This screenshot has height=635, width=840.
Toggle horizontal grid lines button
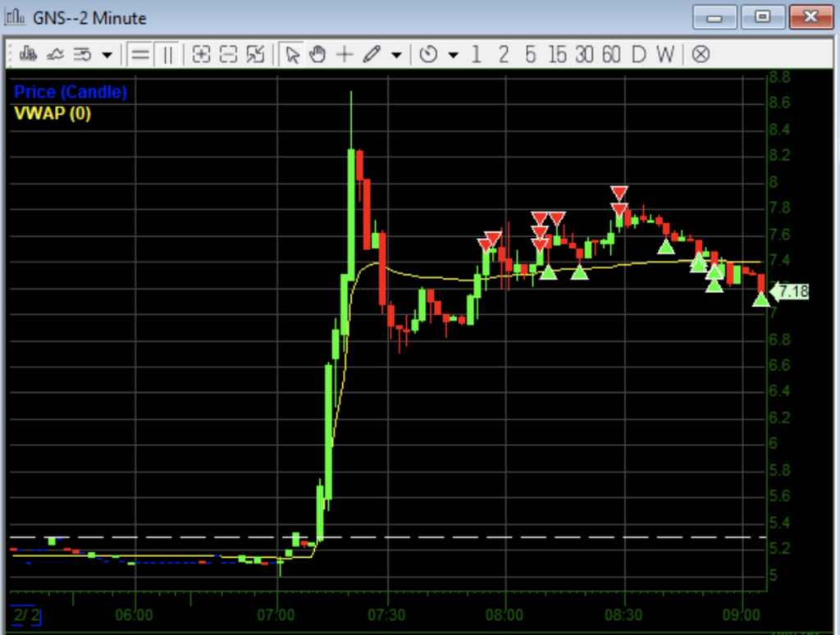pos(140,54)
